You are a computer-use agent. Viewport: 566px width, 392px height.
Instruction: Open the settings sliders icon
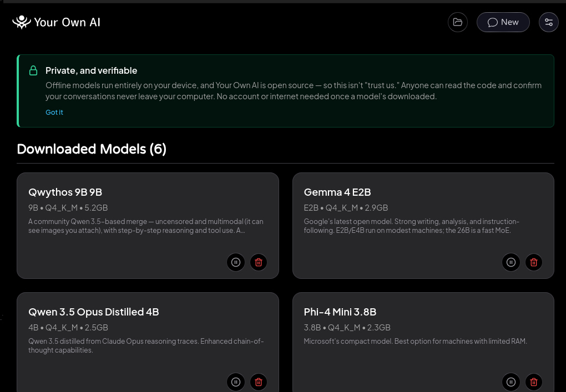coord(549,22)
